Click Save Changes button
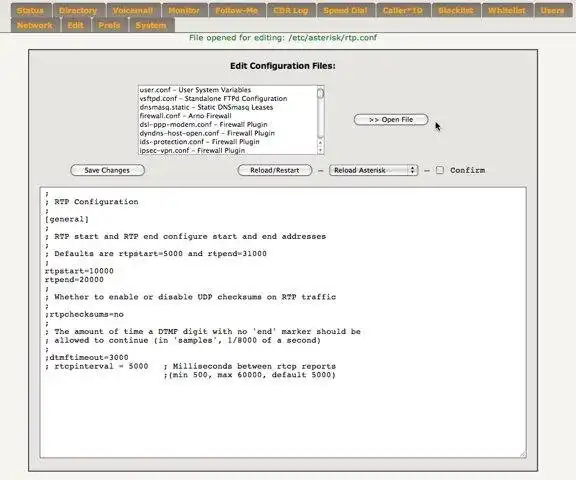The width and height of the screenshot is (576, 480). 107,170
